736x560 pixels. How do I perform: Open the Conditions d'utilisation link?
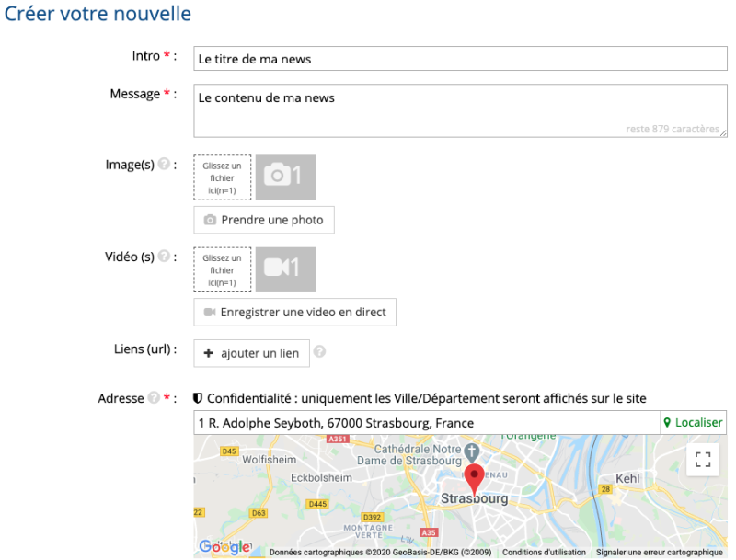(544, 553)
